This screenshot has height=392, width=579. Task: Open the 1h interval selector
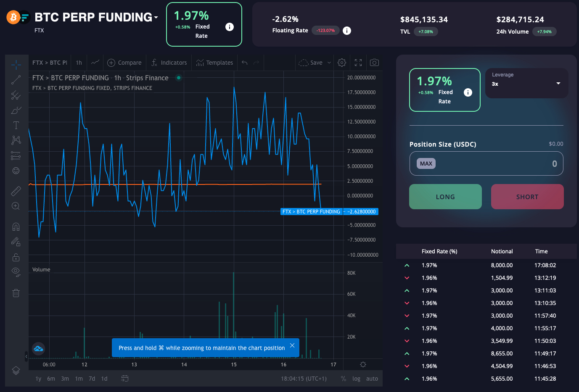(79, 63)
